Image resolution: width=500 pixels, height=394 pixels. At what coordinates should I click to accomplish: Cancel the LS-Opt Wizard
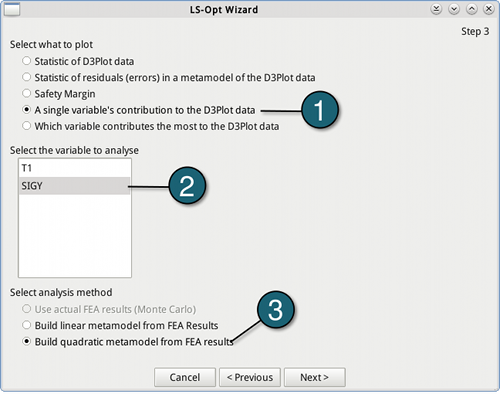point(185,377)
